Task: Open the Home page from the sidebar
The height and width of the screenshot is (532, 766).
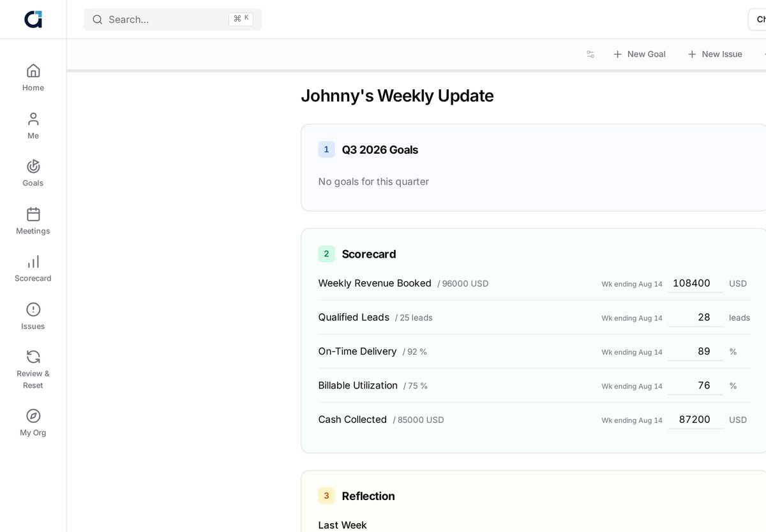Action: click(x=33, y=77)
